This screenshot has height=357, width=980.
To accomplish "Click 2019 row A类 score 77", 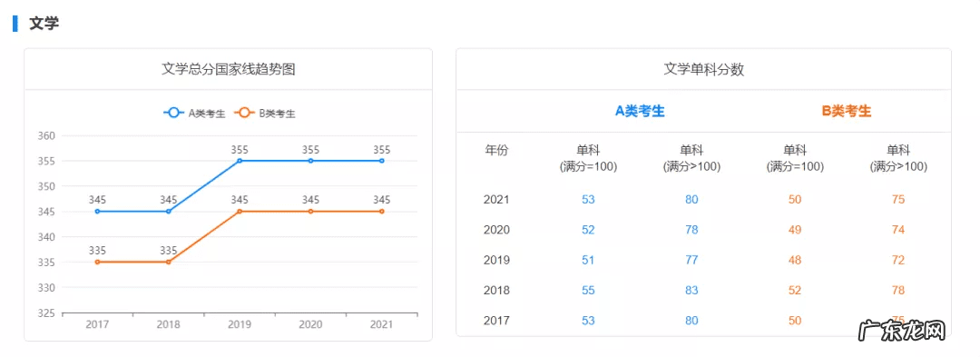I will [691, 260].
